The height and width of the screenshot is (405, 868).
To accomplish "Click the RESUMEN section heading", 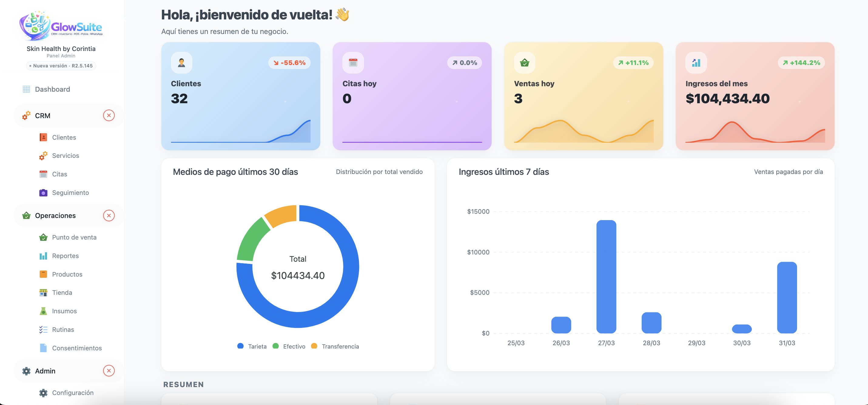I will click(x=184, y=384).
